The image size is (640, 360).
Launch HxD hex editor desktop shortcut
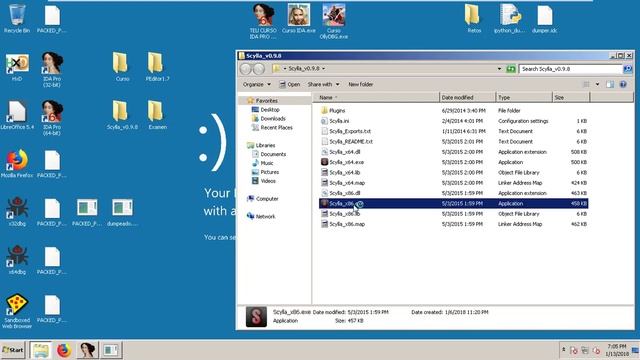pyautogui.click(x=17, y=67)
